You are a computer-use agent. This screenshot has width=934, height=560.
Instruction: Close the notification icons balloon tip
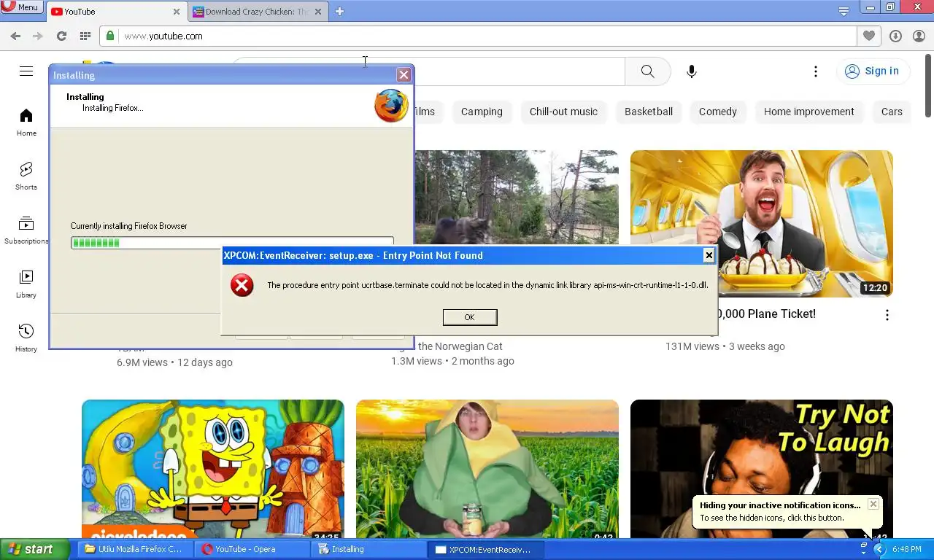tap(873, 504)
